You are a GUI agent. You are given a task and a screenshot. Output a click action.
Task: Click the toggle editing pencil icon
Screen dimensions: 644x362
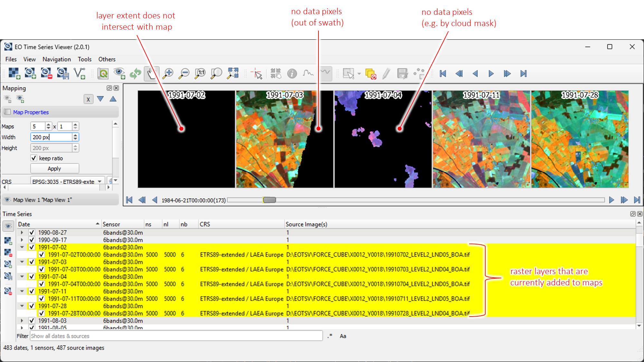coord(386,73)
